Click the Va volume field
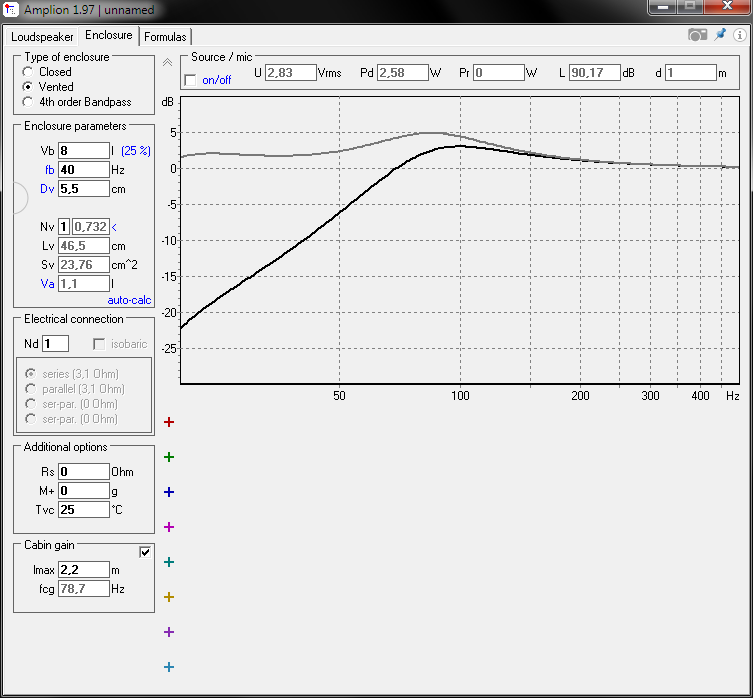The height and width of the screenshot is (698, 753). [x=84, y=283]
